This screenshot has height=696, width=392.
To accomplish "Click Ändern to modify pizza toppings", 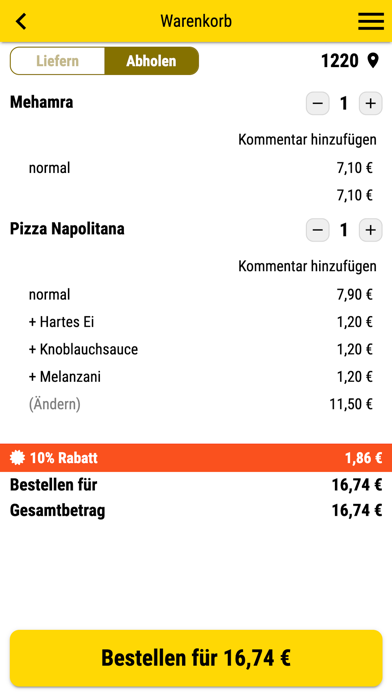I will pos(55,404).
